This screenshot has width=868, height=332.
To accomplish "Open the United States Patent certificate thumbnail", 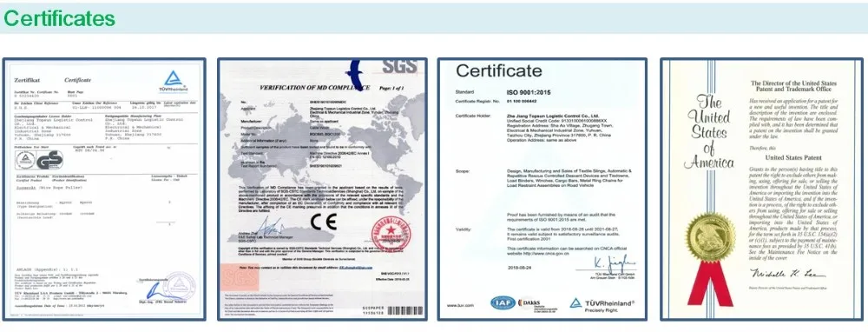I will (x=762, y=189).
